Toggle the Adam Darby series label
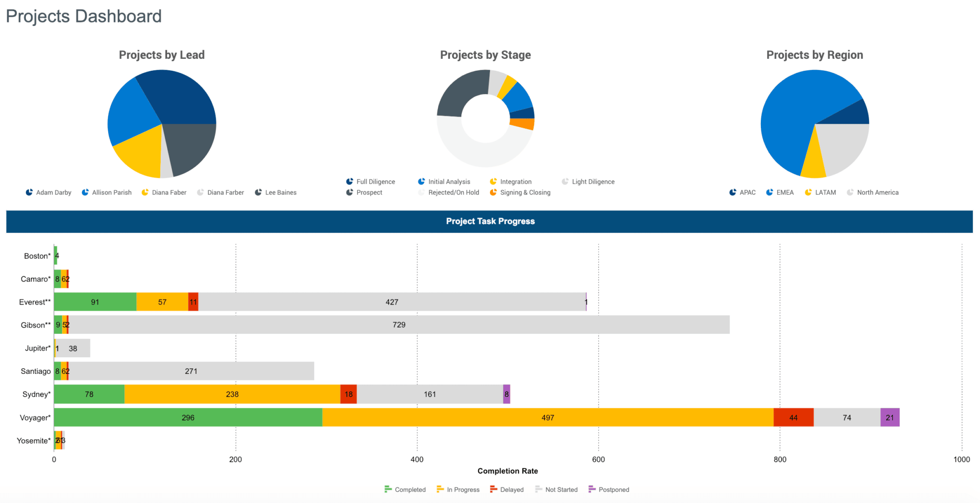 click(54, 192)
